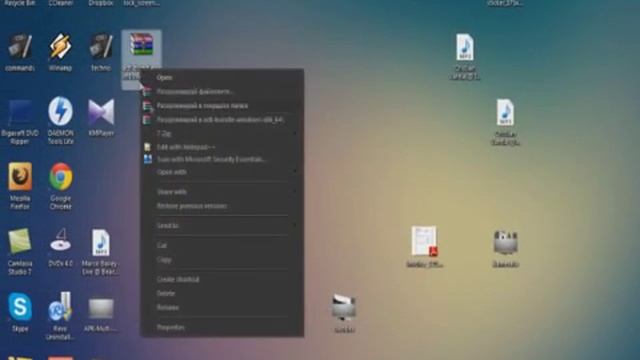Select the APK-Multi desktop icon

pyautogui.click(x=100, y=314)
